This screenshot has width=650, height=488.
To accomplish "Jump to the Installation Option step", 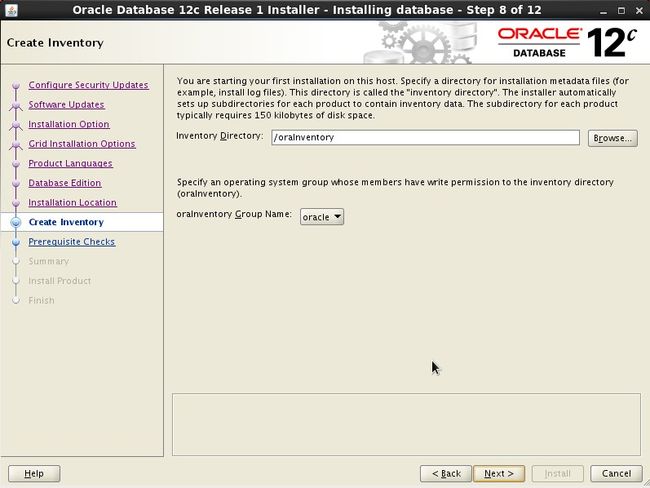I will click(69, 124).
